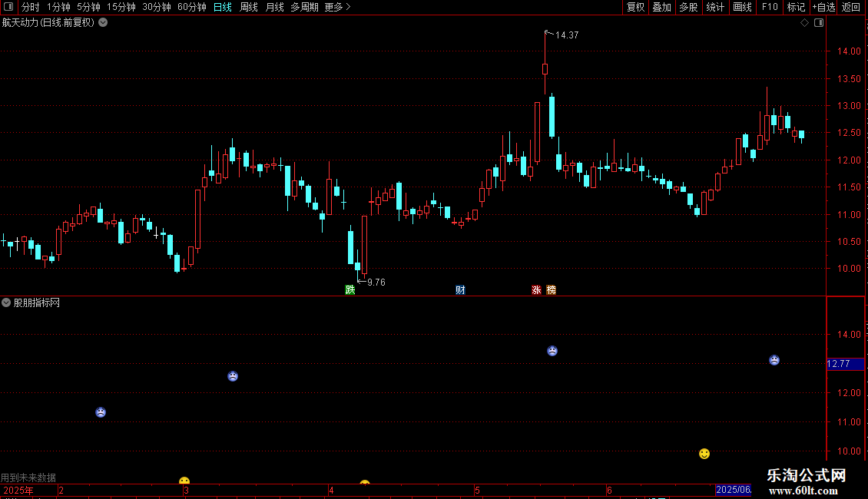This screenshot has width=868, height=499.
Task: Open the 多周期 multi-period view
Action: coord(304,7)
